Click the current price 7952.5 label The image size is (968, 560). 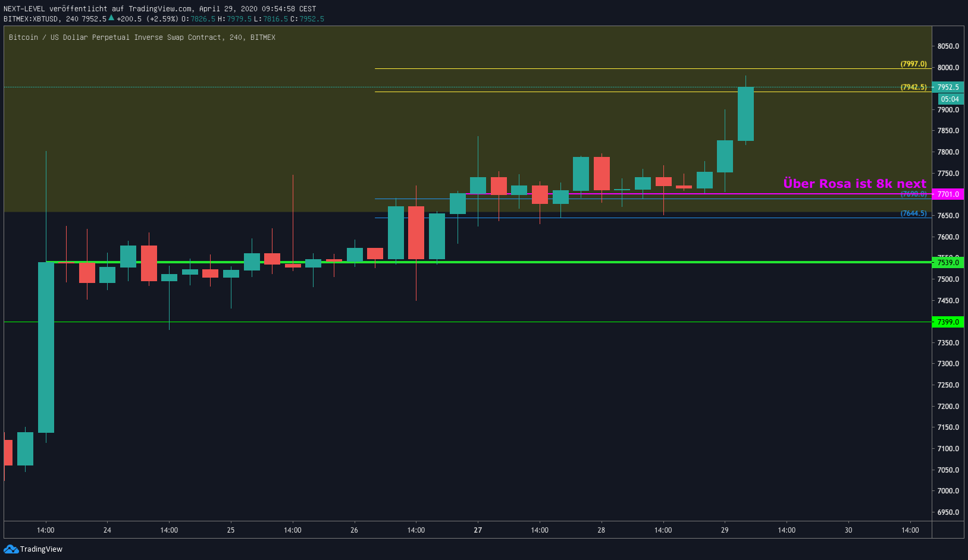pos(948,87)
